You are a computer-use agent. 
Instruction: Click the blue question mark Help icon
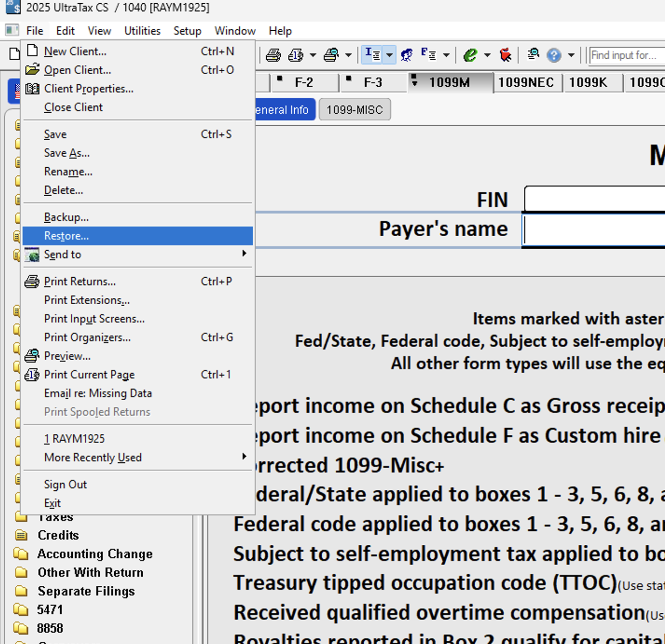coord(554,55)
